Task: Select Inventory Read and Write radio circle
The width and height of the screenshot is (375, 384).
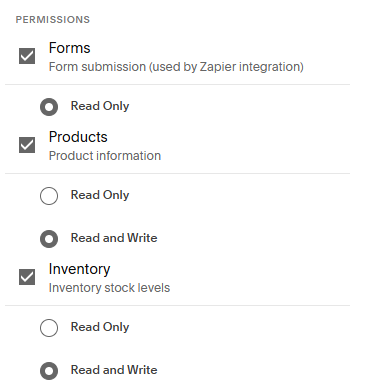Action: pyautogui.click(x=49, y=371)
